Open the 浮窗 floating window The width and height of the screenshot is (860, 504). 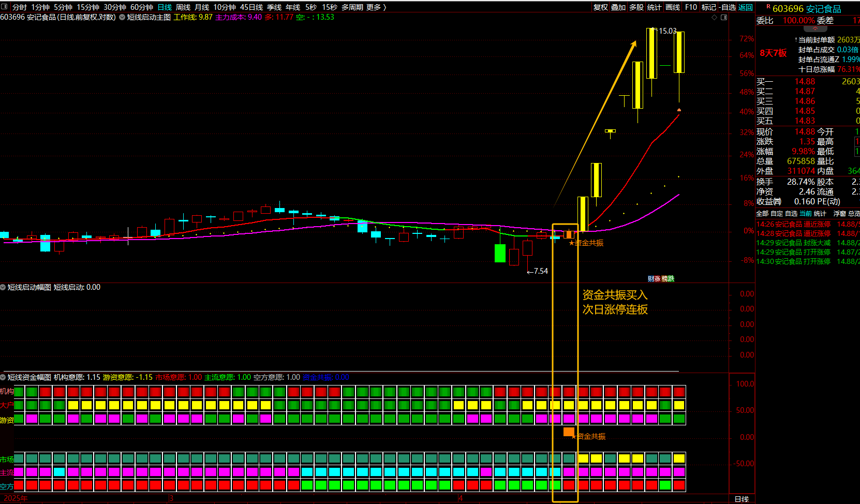pyautogui.click(x=839, y=213)
